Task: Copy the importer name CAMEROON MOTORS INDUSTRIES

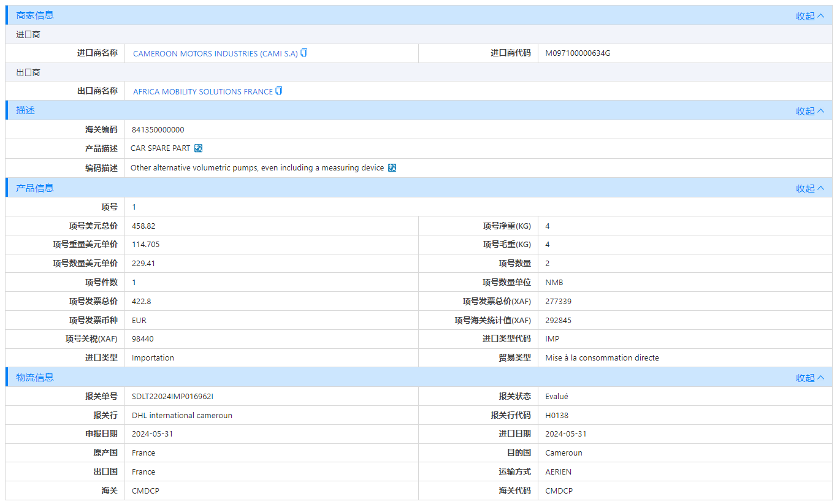Action: 304,53
